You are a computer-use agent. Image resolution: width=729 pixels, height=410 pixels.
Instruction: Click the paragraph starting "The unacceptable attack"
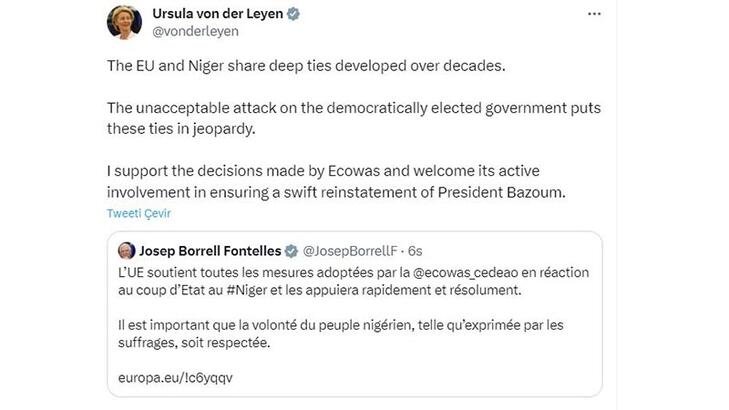tap(340, 116)
